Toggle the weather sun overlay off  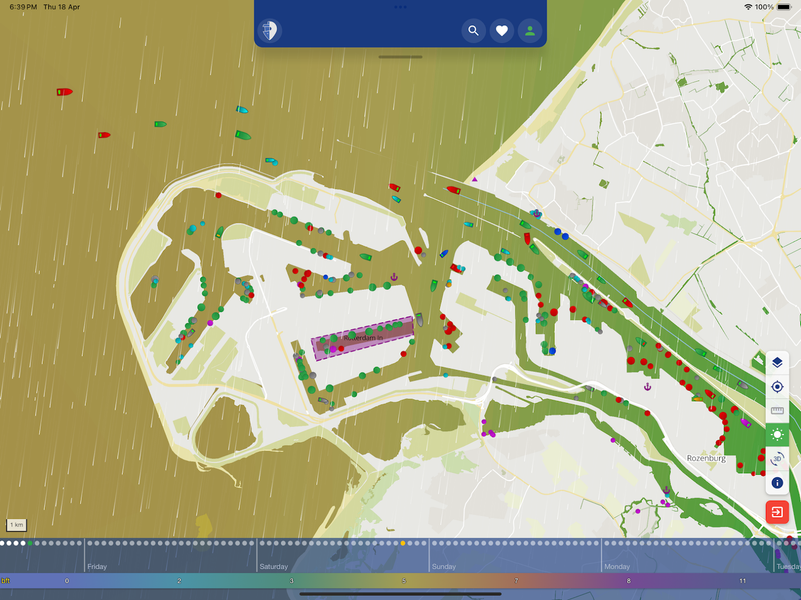[777, 435]
